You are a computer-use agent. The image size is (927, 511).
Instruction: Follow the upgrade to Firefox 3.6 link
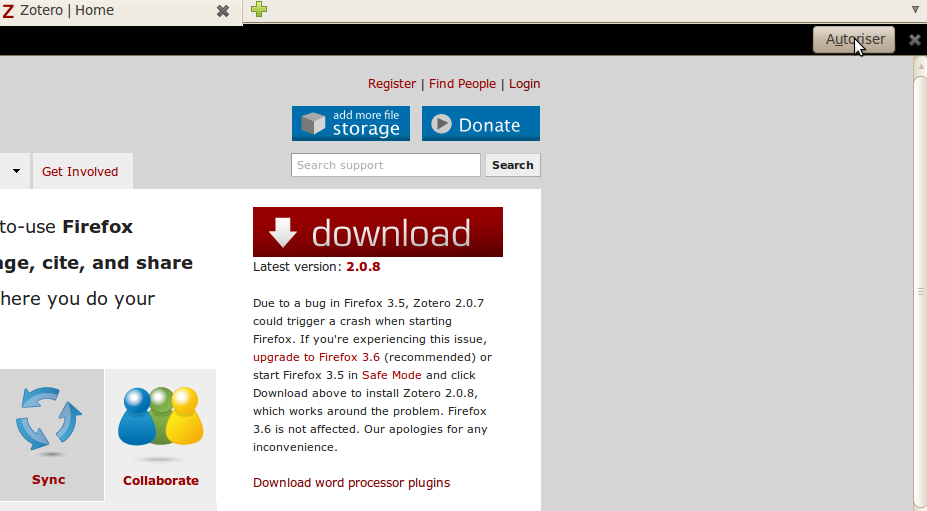pyautogui.click(x=316, y=357)
